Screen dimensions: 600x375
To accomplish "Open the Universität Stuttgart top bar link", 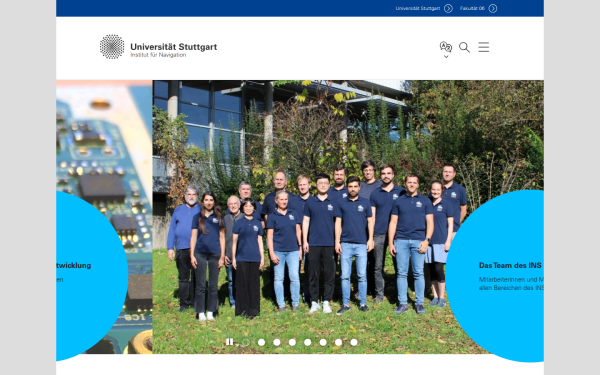I will pyautogui.click(x=417, y=8).
